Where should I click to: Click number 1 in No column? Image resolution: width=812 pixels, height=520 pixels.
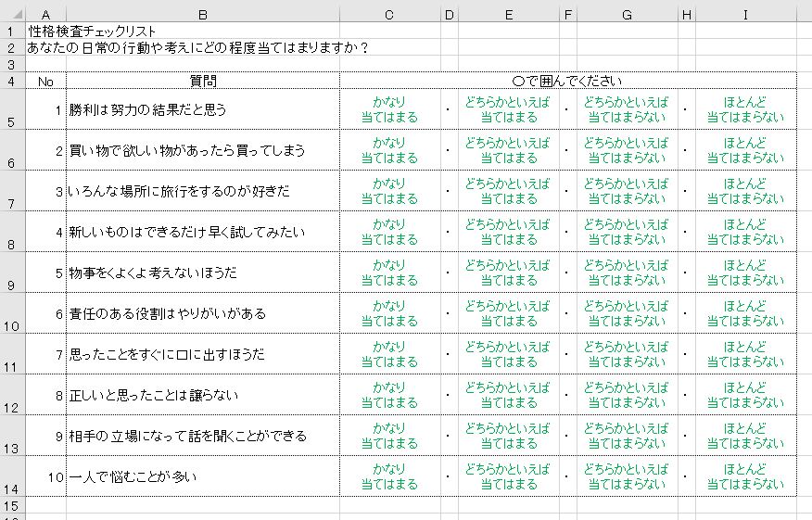coord(58,109)
